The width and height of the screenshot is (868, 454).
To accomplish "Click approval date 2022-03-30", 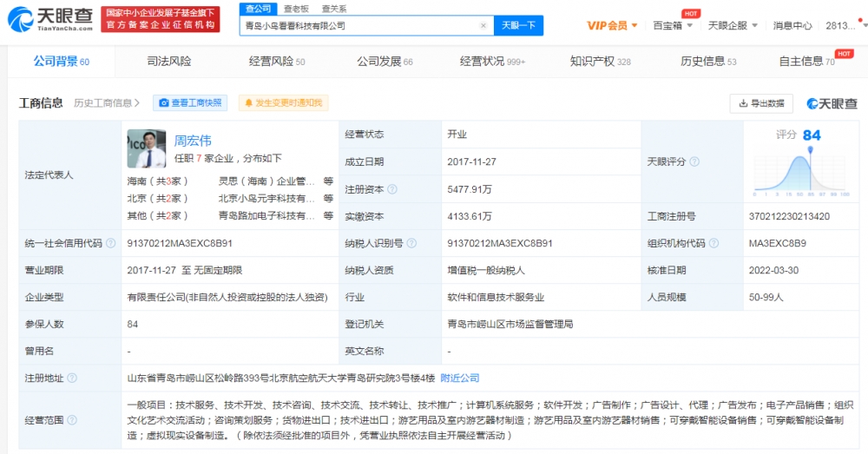I will click(773, 270).
